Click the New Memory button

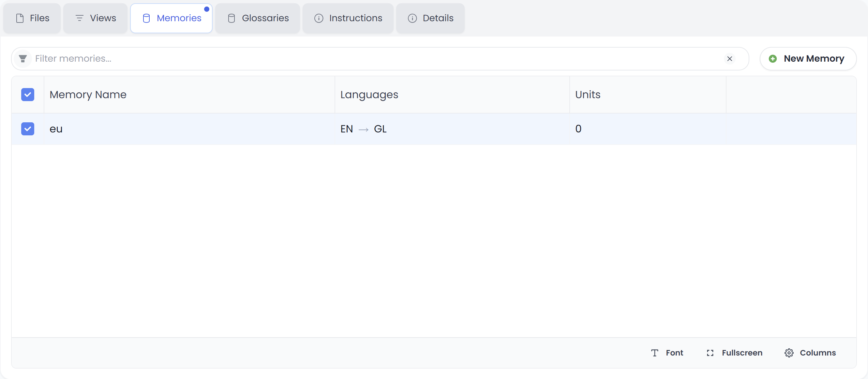pos(808,58)
